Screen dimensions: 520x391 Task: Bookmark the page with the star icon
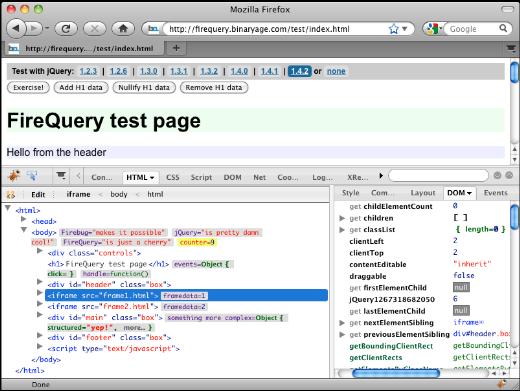(x=394, y=29)
